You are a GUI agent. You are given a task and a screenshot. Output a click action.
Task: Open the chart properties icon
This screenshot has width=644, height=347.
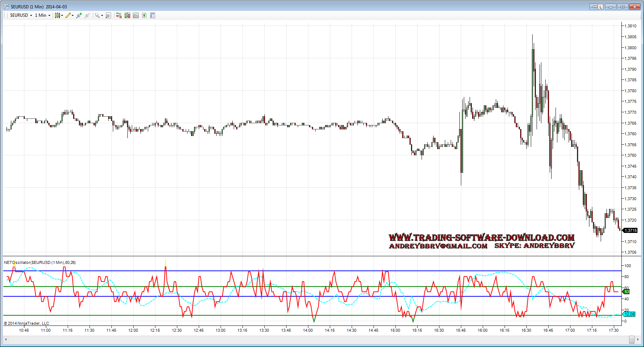pos(153,15)
